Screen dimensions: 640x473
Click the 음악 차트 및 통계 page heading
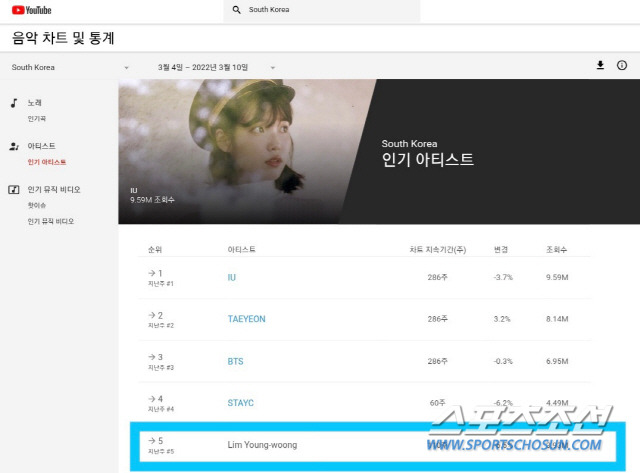pyautogui.click(x=63, y=38)
